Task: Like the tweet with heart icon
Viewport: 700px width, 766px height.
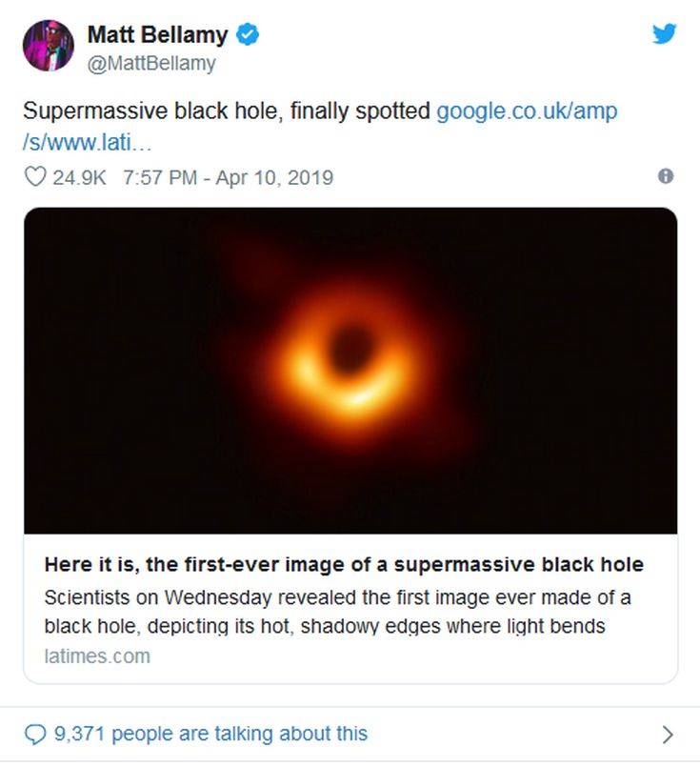Action: pyautogui.click(x=34, y=177)
